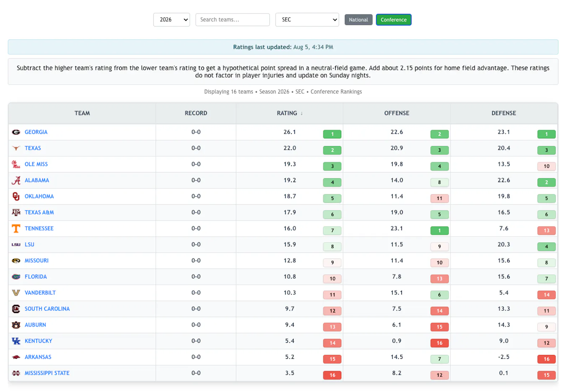570x392 pixels.
Task: Click the Texas A&M logo
Action: [x=16, y=212]
